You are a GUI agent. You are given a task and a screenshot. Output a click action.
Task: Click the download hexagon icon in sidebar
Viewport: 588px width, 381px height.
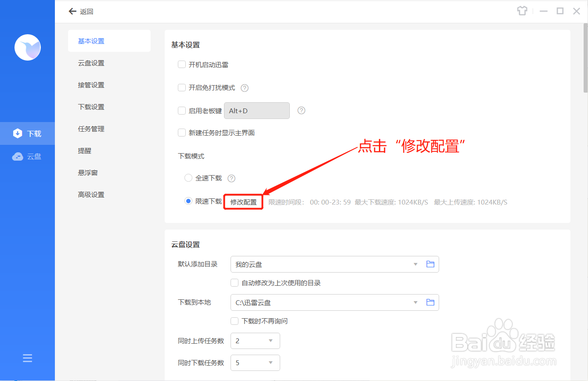pos(18,133)
